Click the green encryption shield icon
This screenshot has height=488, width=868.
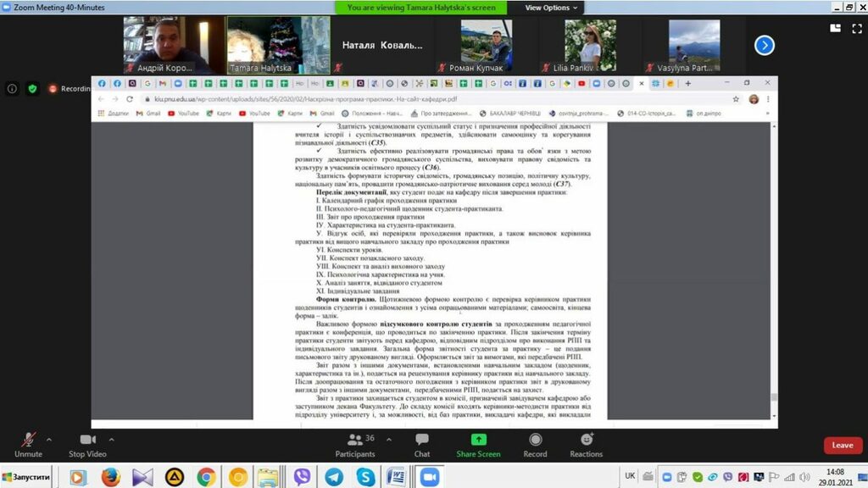tap(32, 88)
